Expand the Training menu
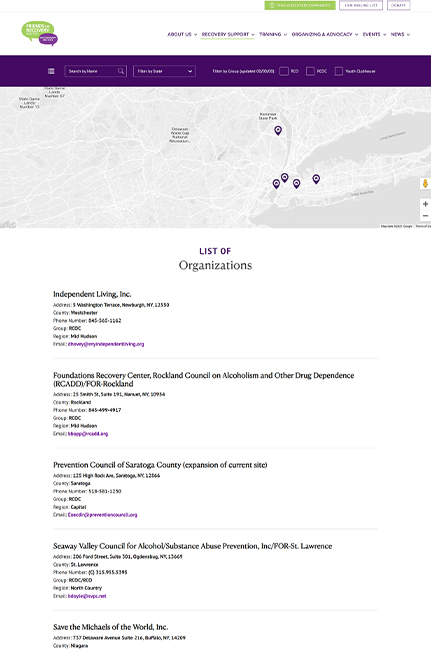This screenshot has height=650, width=431. (273, 34)
